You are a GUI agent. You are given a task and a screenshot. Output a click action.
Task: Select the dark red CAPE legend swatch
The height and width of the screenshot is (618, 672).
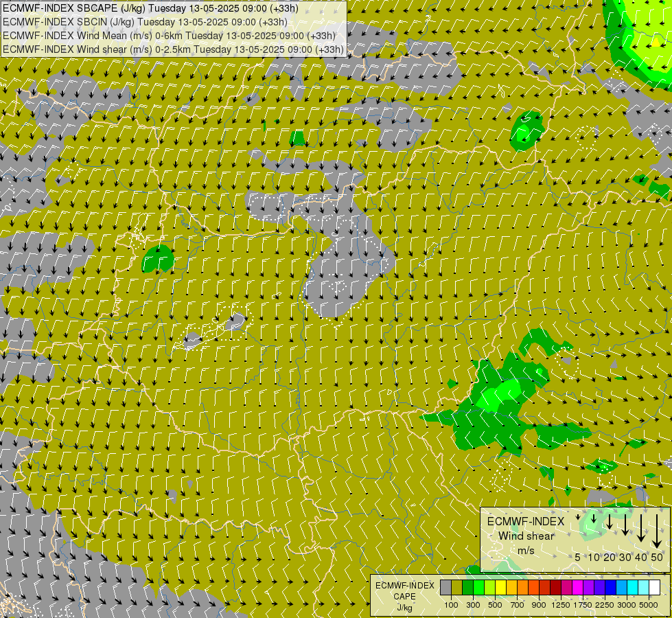[x=556, y=588]
